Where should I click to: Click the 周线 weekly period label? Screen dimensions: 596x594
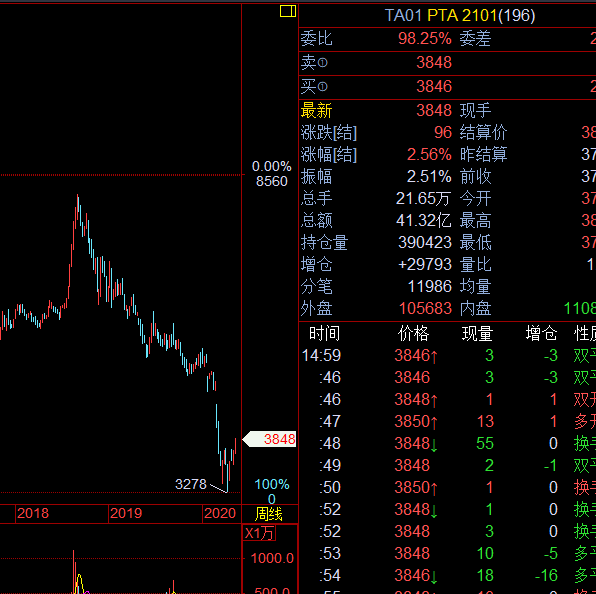269,514
